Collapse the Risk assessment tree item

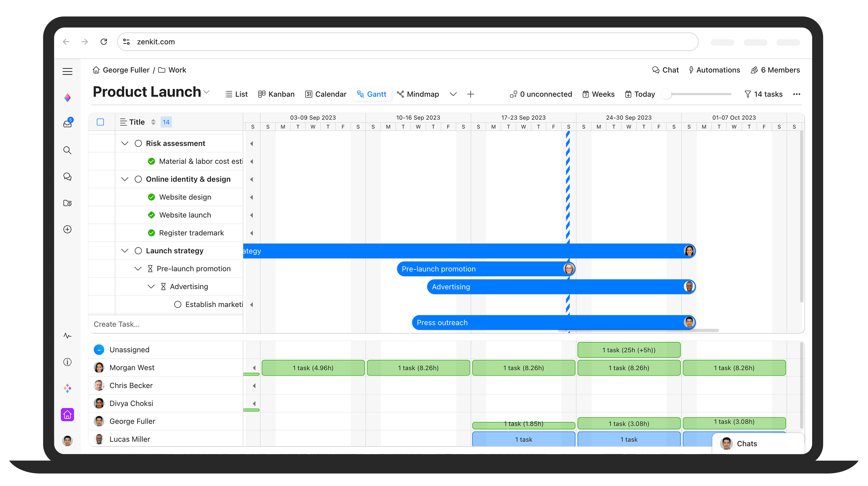click(x=125, y=143)
